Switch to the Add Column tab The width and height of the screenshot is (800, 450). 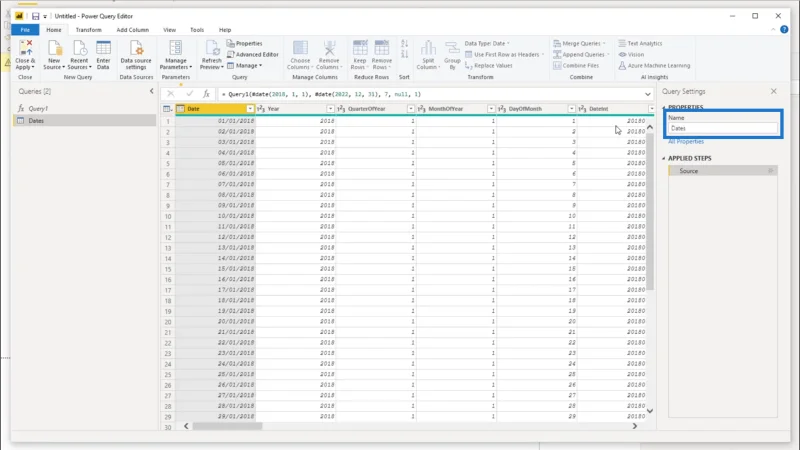[x=133, y=30]
